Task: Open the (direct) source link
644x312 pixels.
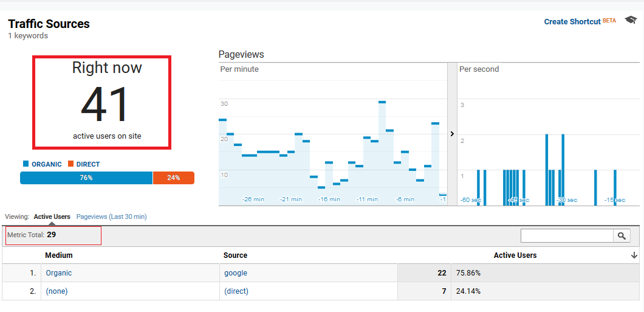Action: point(236,291)
